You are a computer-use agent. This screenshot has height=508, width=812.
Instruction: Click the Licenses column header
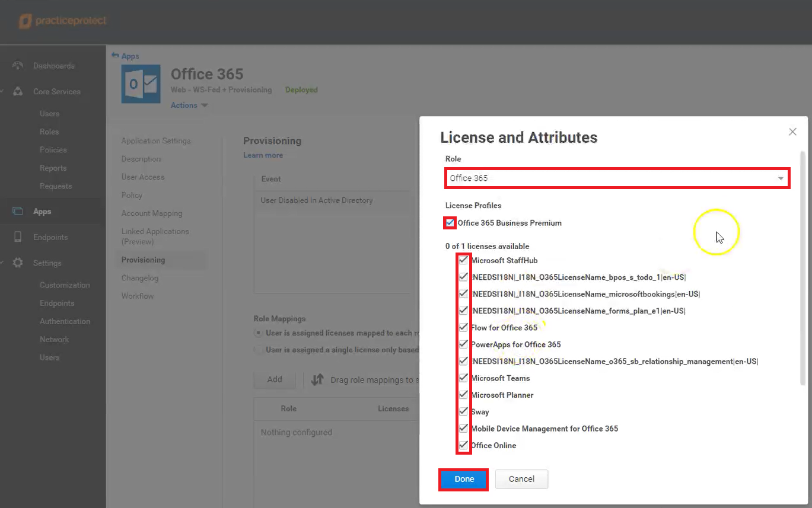[393, 408]
